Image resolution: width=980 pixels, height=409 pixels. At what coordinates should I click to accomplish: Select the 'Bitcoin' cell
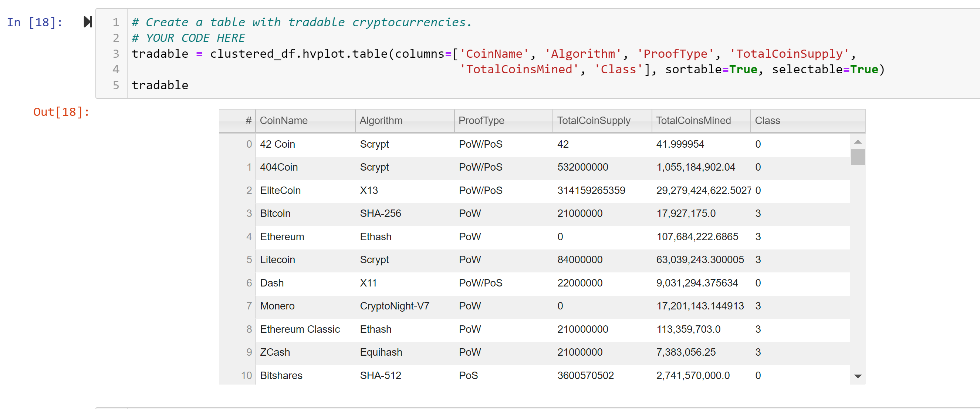click(x=306, y=214)
